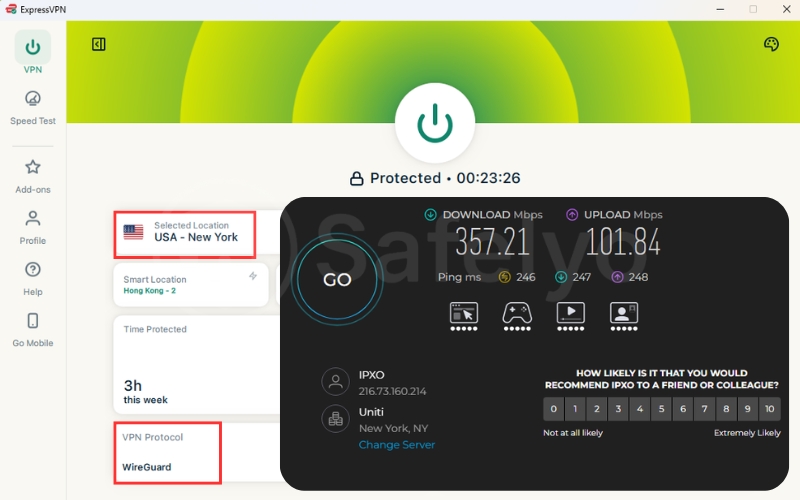Click the Uniti server icon

click(x=335, y=419)
